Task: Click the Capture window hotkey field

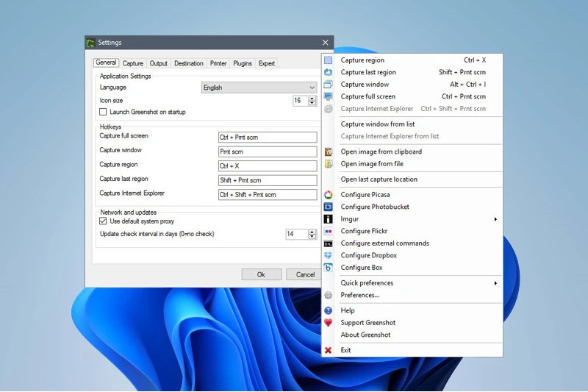Action: tap(268, 152)
